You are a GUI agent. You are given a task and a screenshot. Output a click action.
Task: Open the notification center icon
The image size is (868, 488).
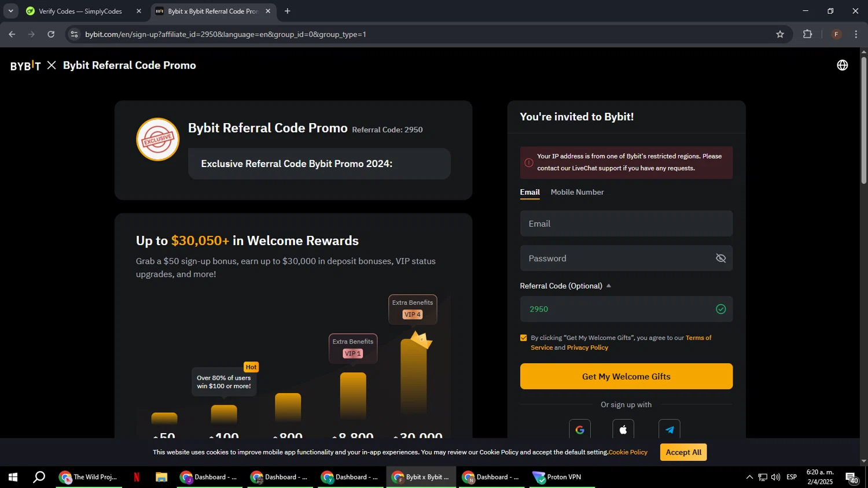click(x=852, y=477)
